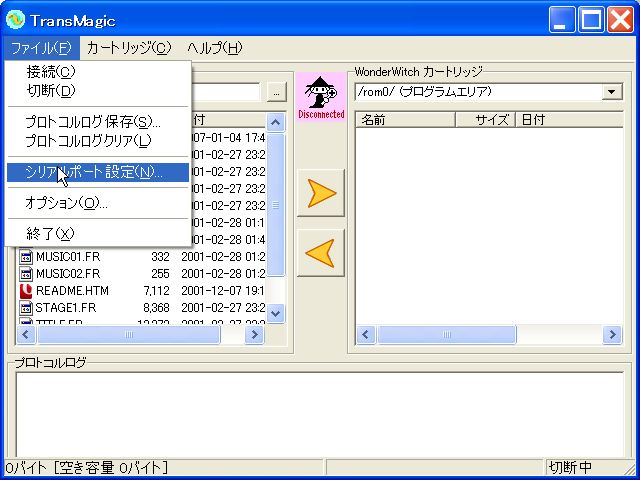Click the 332 size value
640x480 pixels.
click(x=160, y=257)
